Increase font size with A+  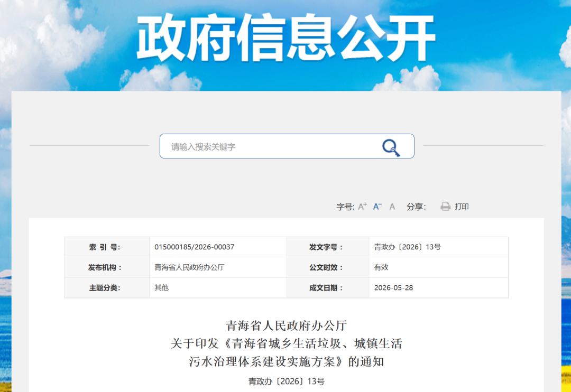click(x=362, y=207)
